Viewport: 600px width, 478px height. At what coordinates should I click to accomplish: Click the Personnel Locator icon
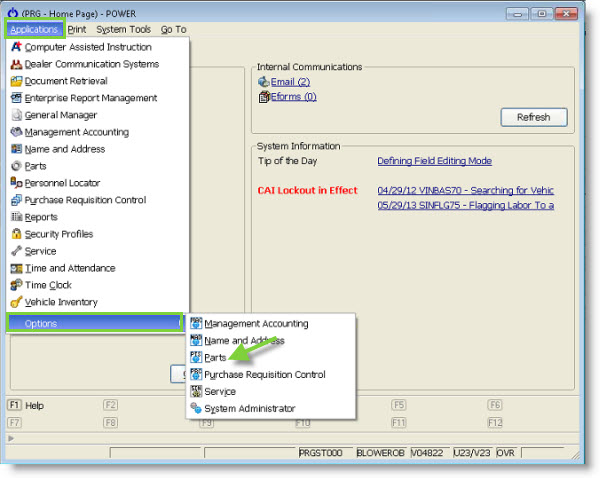(16, 183)
